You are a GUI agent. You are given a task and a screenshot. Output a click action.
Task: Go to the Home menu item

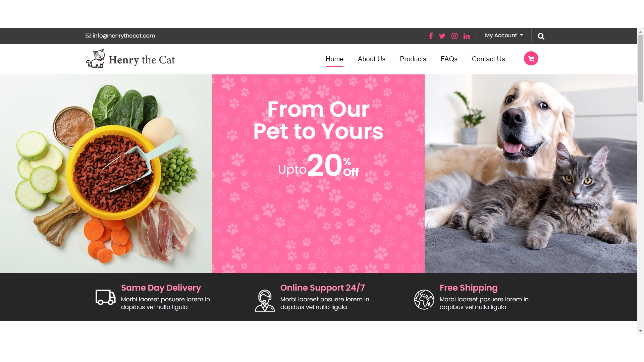tap(334, 59)
